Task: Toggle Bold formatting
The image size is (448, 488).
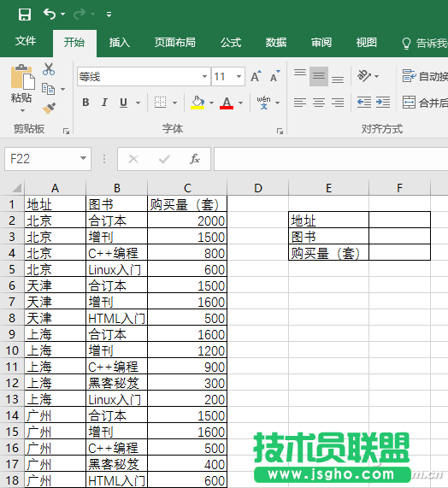Action: (85, 103)
